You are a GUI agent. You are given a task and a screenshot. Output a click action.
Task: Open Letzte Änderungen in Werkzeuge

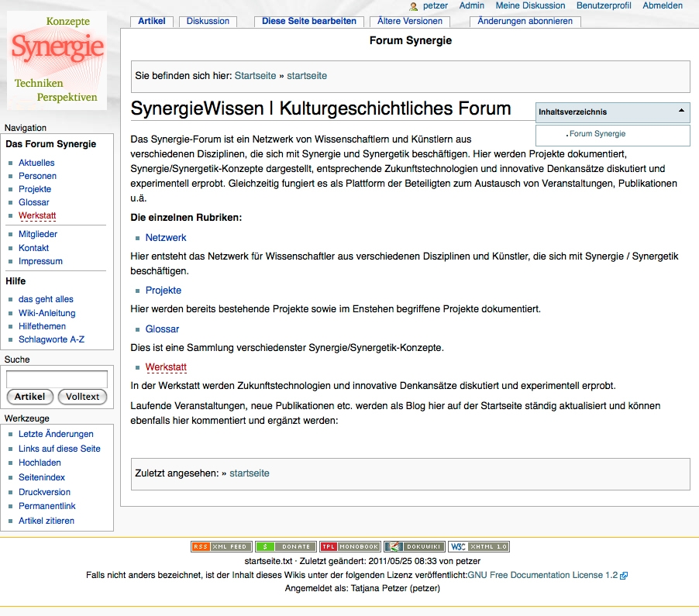tap(56, 434)
